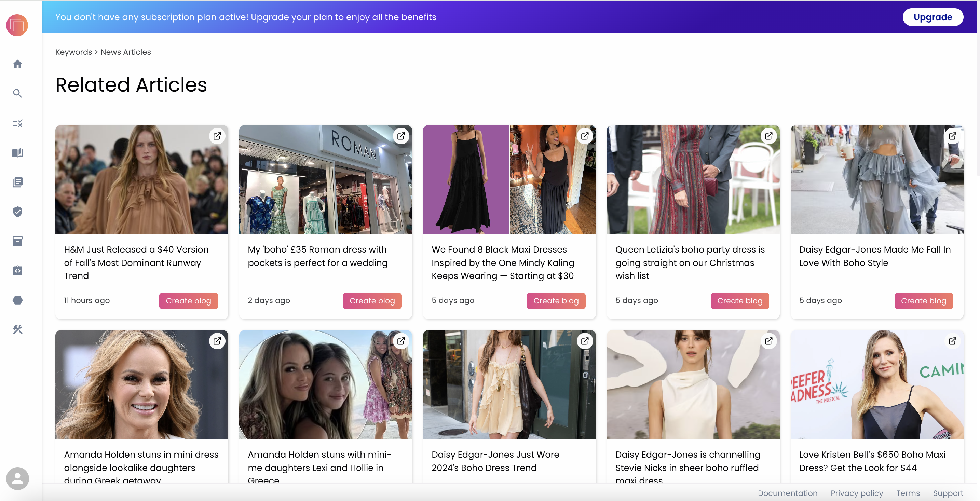Open H&M article in external link
980x501 pixels.
pos(217,136)
